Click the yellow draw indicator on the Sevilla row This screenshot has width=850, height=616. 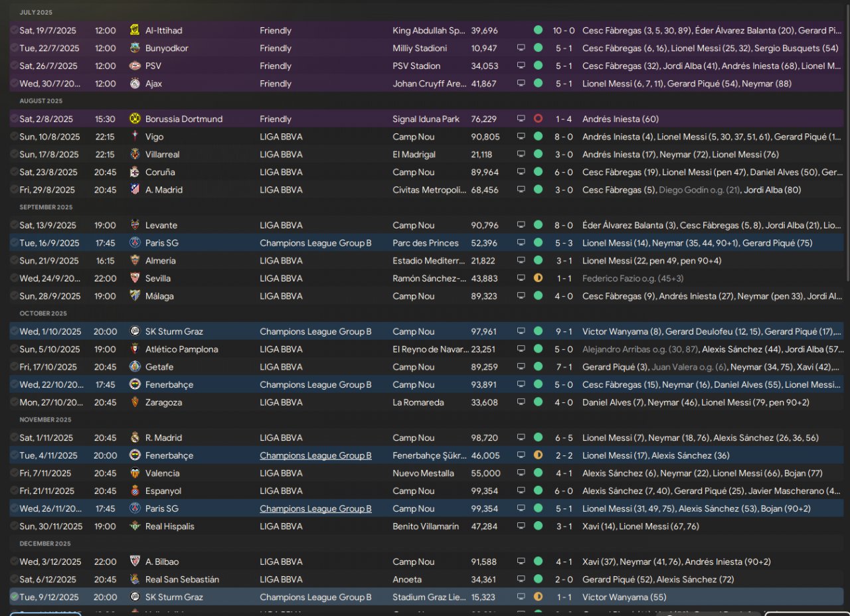coord(538,278)
